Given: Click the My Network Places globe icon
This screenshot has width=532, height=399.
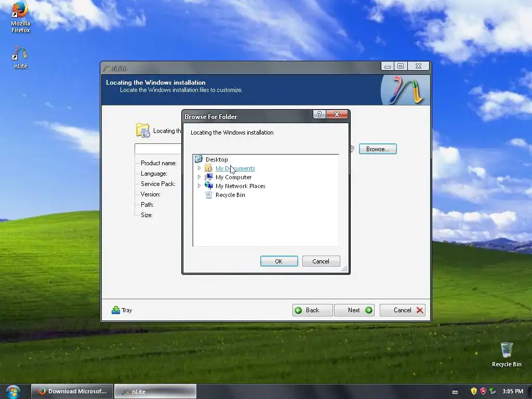Looking at the screenshot, I should click(x=209, y=185).
